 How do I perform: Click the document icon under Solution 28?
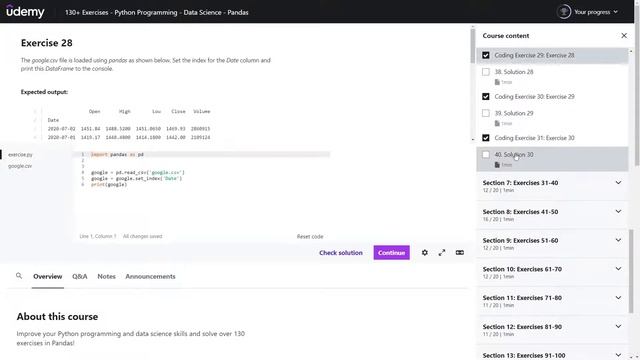point(497,82)
